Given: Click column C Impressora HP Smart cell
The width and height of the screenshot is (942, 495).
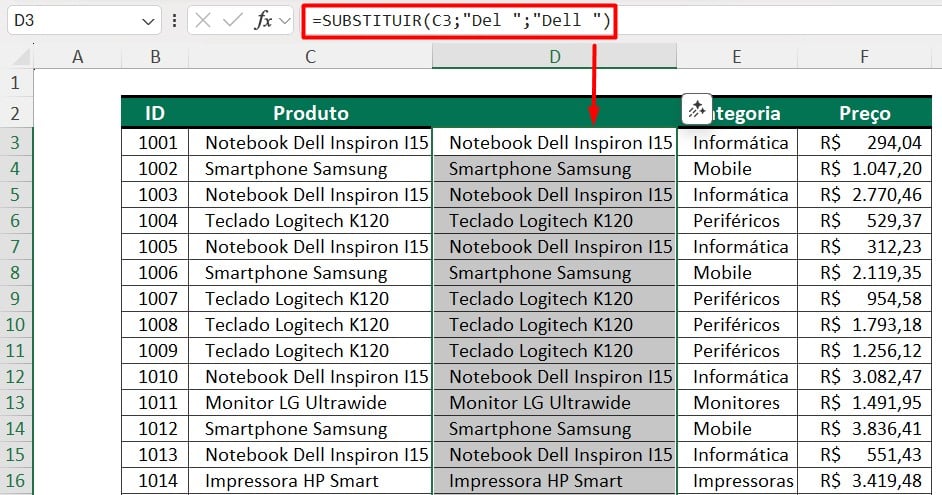Looking at the screenshot, I should pos(310,481).
